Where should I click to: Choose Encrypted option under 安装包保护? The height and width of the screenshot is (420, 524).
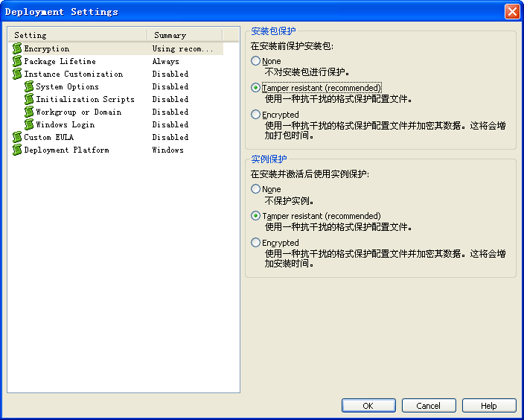click(255, 115)
